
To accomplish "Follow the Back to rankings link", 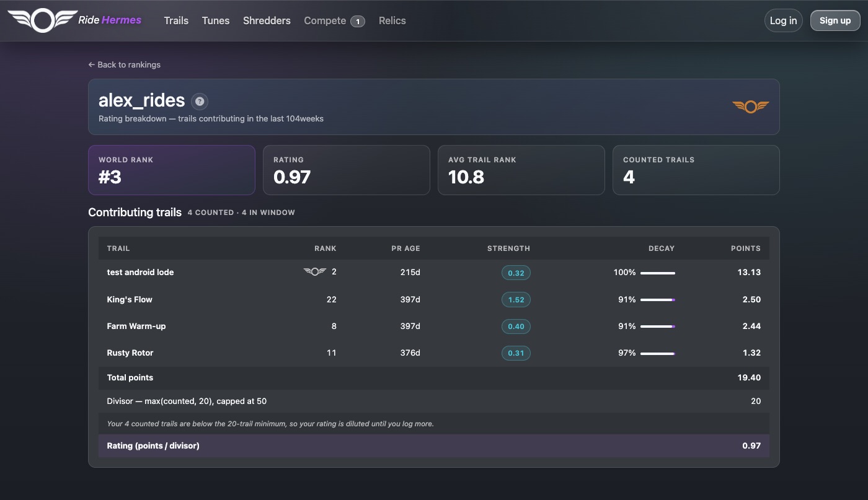I will (x=125, y=64).
